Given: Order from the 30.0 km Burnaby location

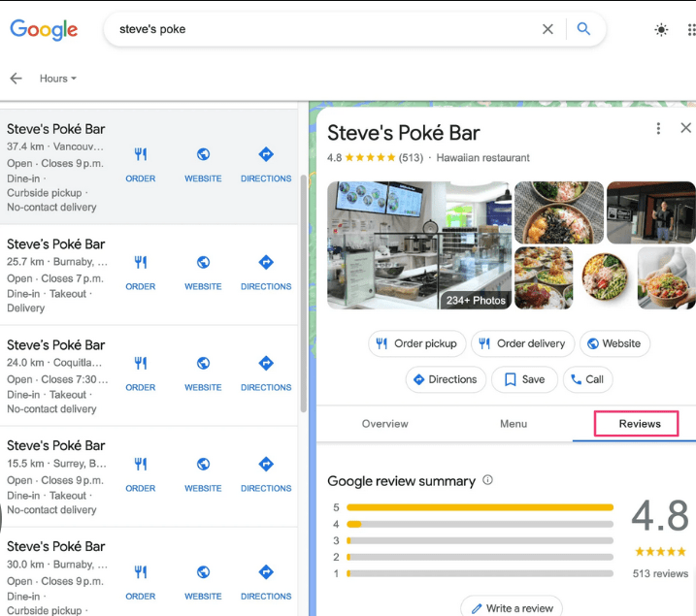Looking at the screenshot, I should 140,583.
